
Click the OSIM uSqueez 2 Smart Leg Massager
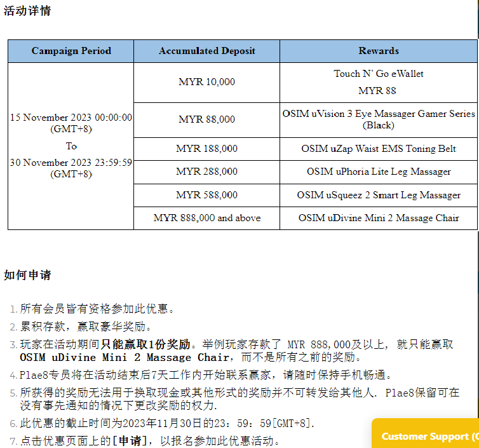(x=379, y=195)
